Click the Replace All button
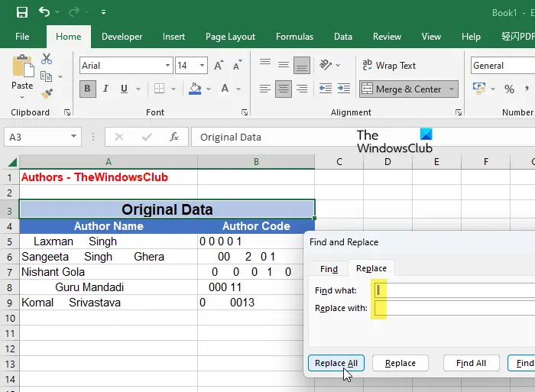The width and height of the screenshot is (535, 392). click(x=336, y=363)
